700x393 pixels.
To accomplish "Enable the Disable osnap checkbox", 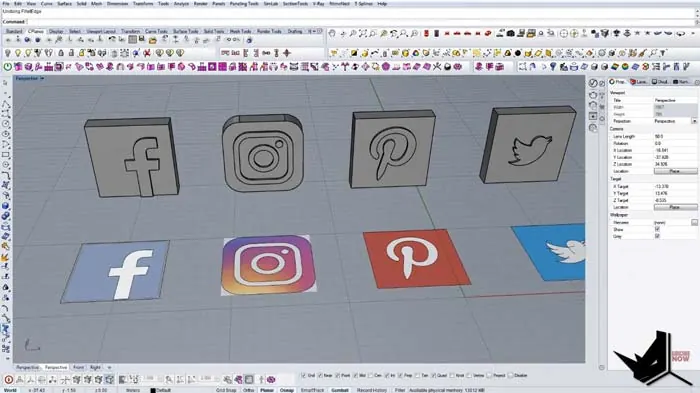I will [x=510, y=376].
